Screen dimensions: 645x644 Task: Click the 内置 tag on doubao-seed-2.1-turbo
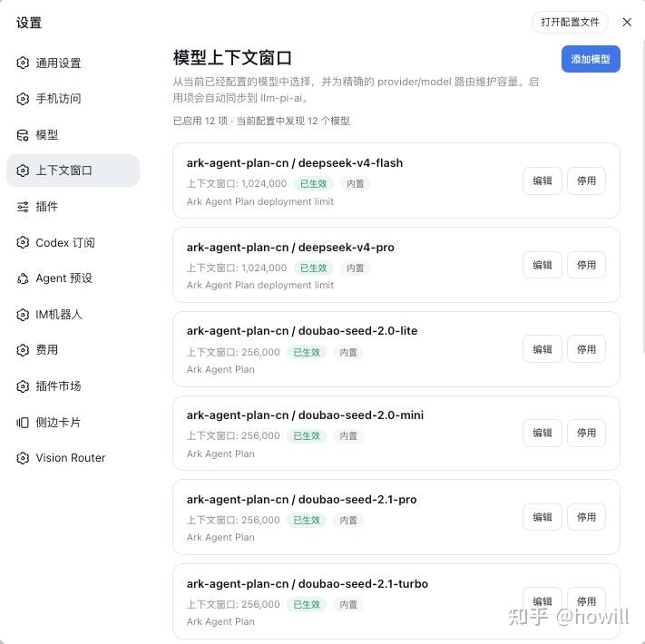point(348,604)
